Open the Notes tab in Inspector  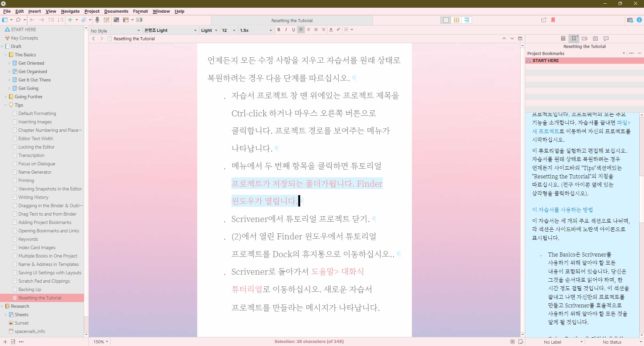563,39
